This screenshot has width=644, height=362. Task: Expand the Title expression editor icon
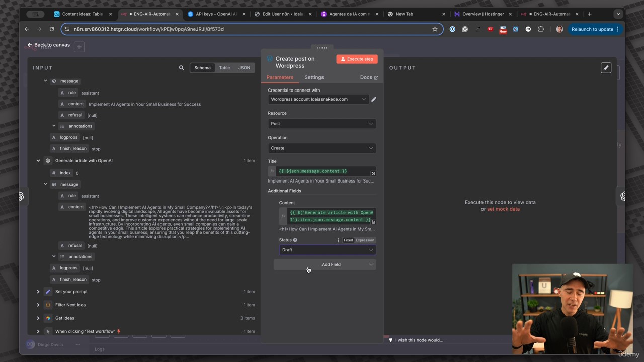(x=373, y=173)
